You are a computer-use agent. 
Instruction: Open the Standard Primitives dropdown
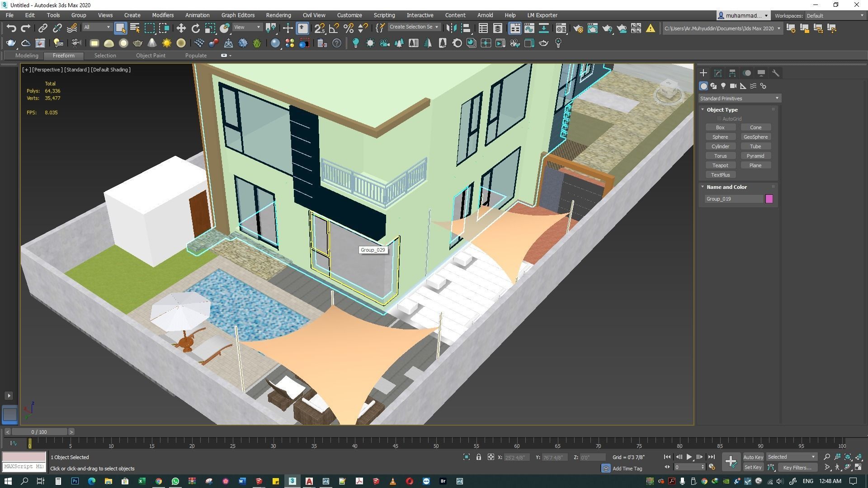739,99
